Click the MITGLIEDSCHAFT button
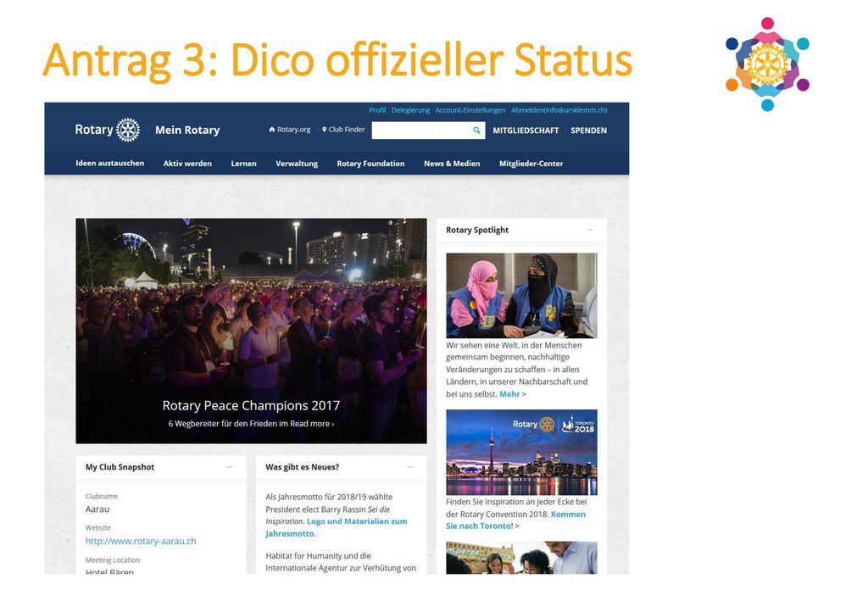Screen dimensions: 868x601 click(526, 131)
